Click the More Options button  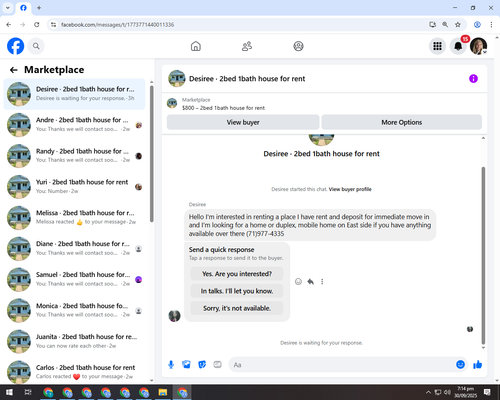click(x=402, y=122)
